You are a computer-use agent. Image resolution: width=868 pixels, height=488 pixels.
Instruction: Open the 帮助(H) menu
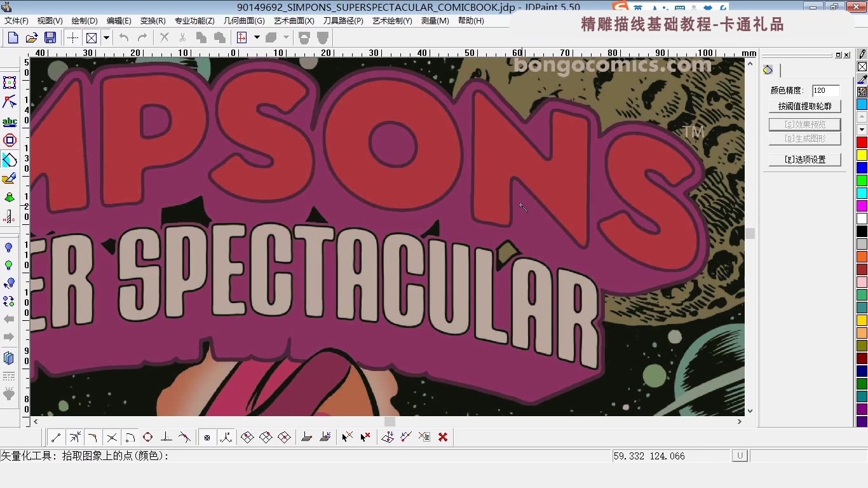[x=471, y=20]
